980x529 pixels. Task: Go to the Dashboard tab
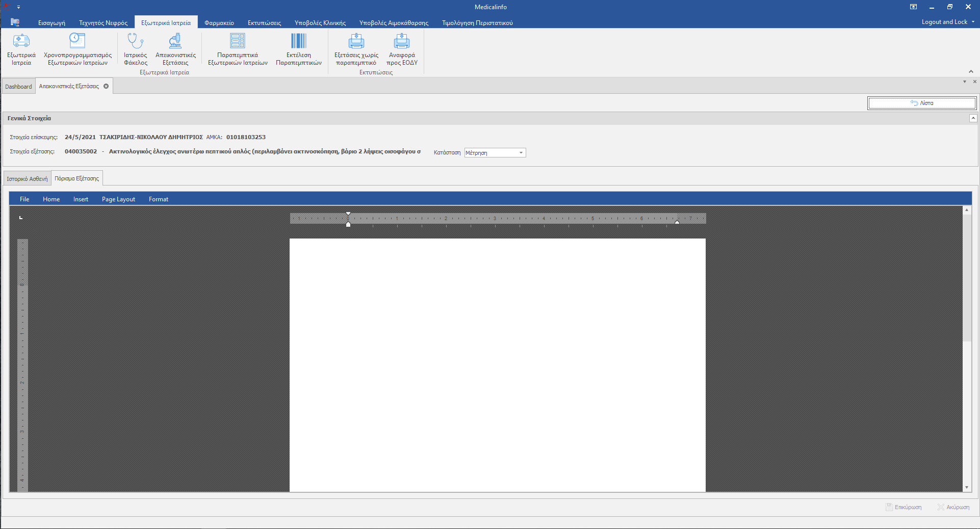click(18, 87)
